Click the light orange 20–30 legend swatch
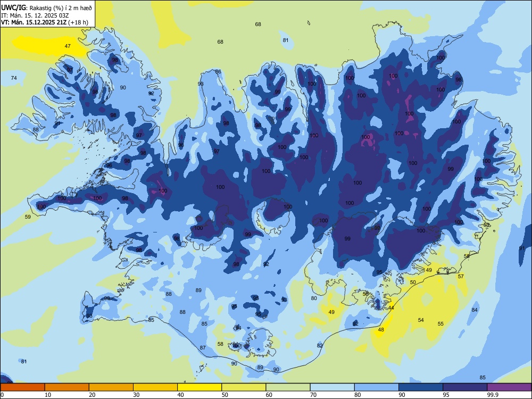Viewport: 532px width, 399px height. [111, 387]
